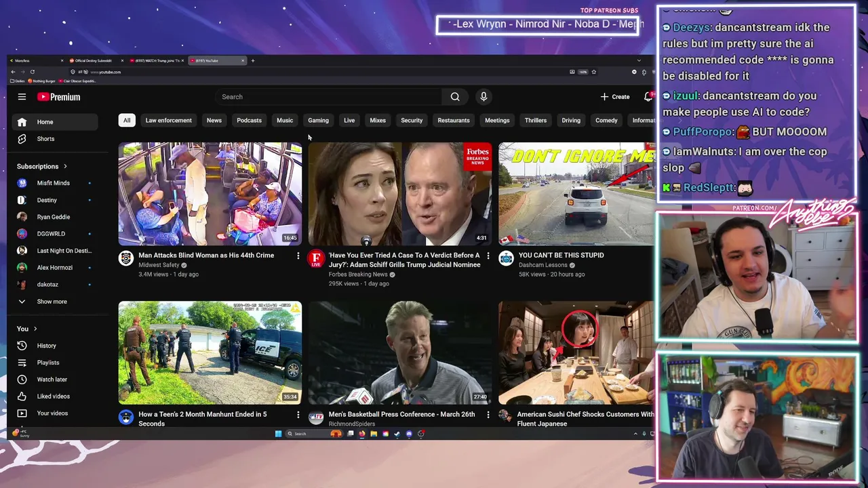Open Shorts in sidebar
868x488 pixels.
click(x=54, y=139)
